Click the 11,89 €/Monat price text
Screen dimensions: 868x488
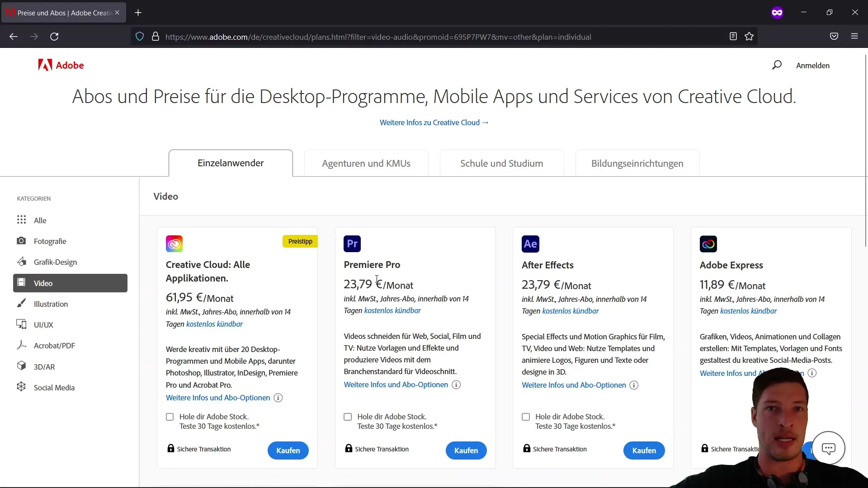(x=732, y=285)
